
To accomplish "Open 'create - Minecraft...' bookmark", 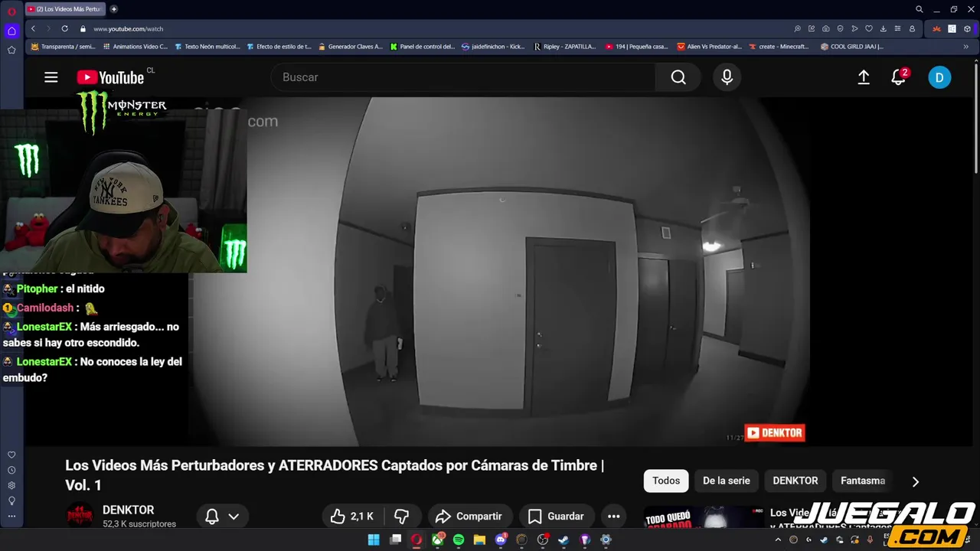I will click(x=779, y=47).
